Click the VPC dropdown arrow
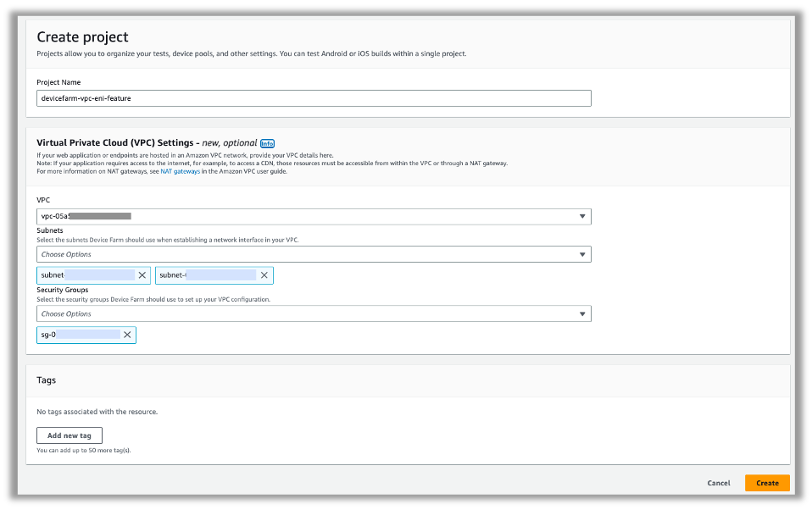Screen dimensions: 812x510 582,216
